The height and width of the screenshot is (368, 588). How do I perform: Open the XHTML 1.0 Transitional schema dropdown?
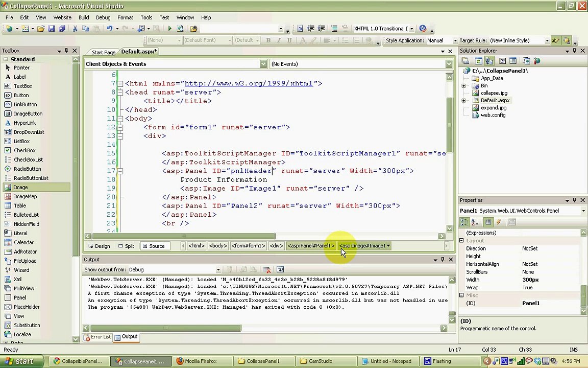pyautogui.click(x=412, y=29)
